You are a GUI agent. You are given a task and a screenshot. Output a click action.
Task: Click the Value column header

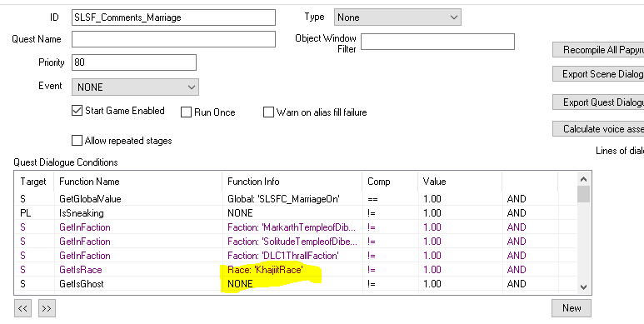(x=460, y=182)
